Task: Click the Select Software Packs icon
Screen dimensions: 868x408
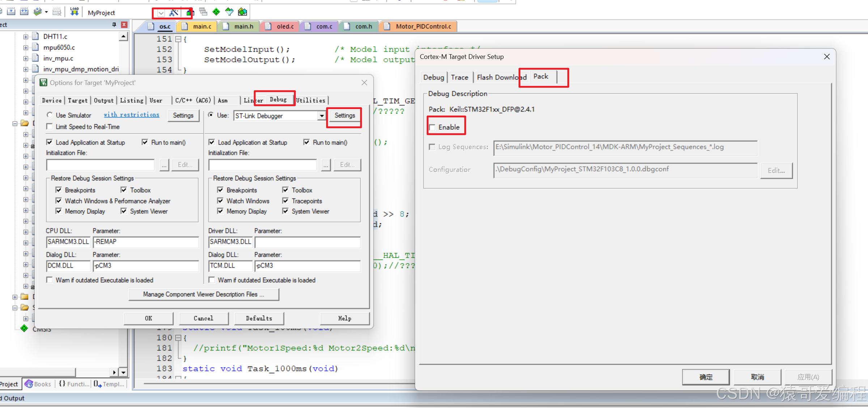Action: (x=229, y=12)
